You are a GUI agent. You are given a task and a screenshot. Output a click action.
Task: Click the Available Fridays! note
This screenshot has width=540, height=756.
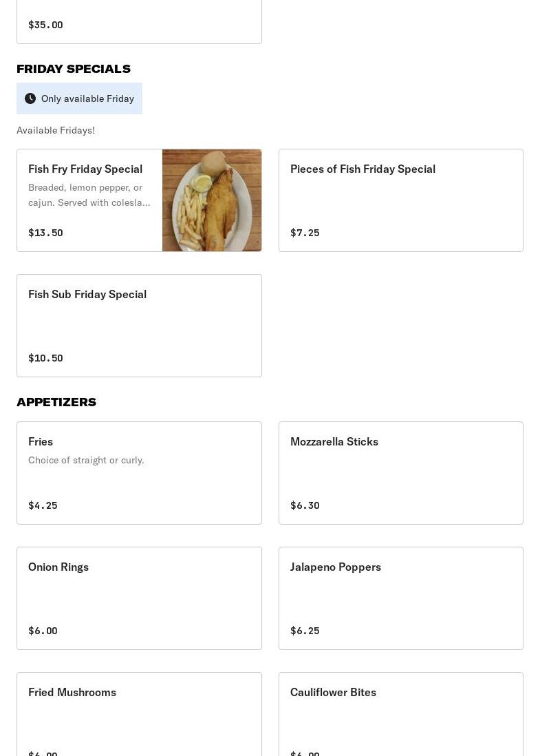click(x=56, y=130)
